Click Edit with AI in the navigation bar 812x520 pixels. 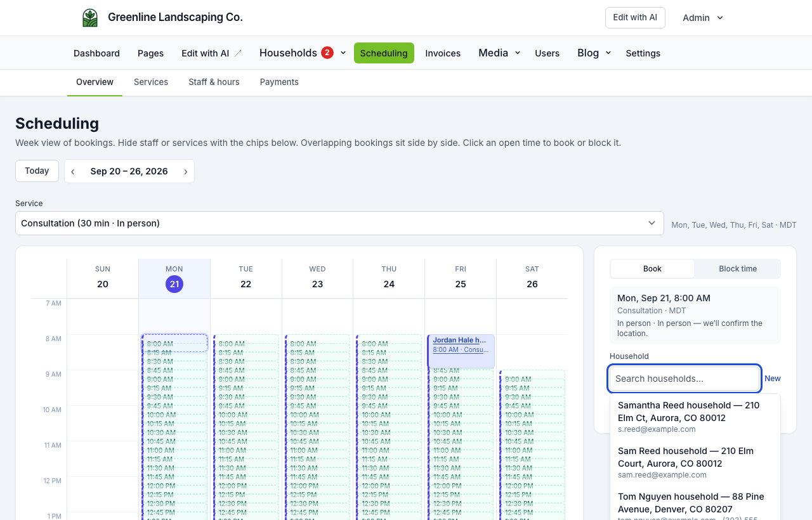[211, 53]
